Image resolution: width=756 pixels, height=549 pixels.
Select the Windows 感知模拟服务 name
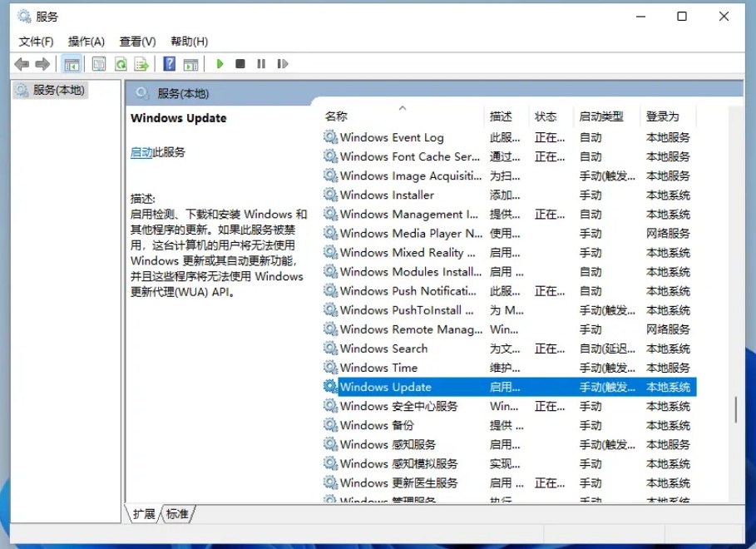pyautogui.click(x=398, y=463)
